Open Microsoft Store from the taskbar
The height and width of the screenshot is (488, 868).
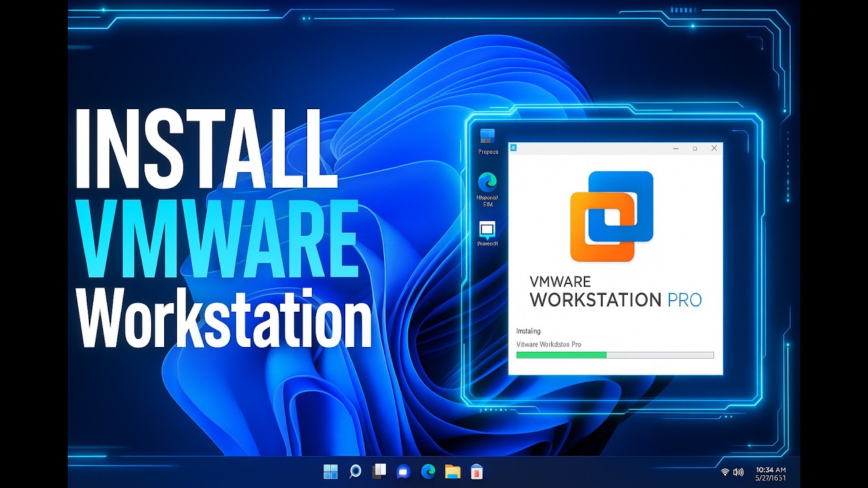pyautogui.click(x=477, y=471)
